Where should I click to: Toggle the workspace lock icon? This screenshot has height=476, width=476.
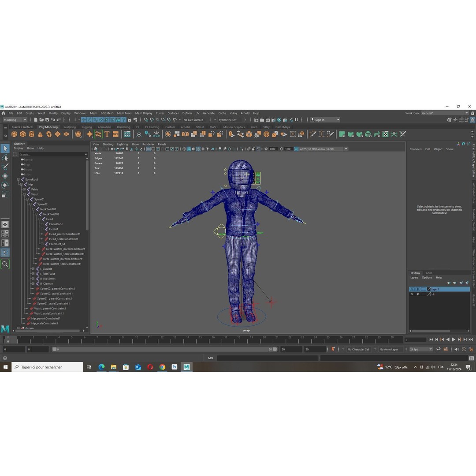point(472,113)
